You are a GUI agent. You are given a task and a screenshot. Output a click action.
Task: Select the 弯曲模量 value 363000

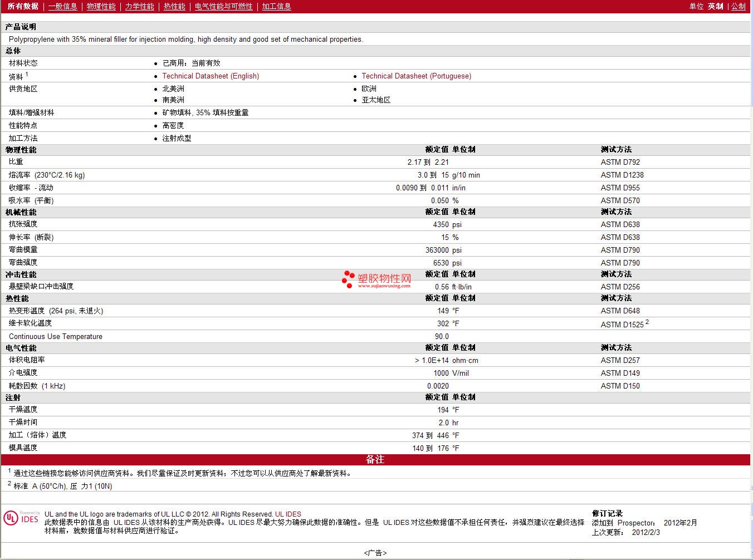(437, 250)
